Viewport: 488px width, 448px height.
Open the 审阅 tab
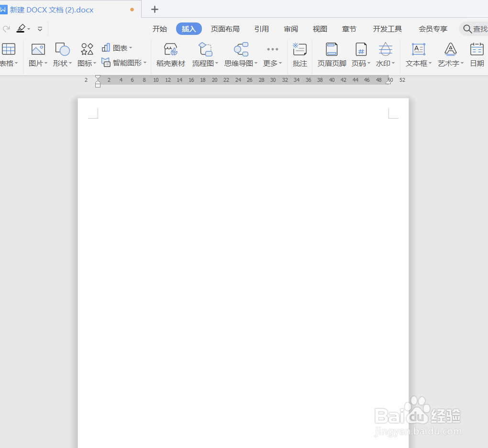coord(291,29)
